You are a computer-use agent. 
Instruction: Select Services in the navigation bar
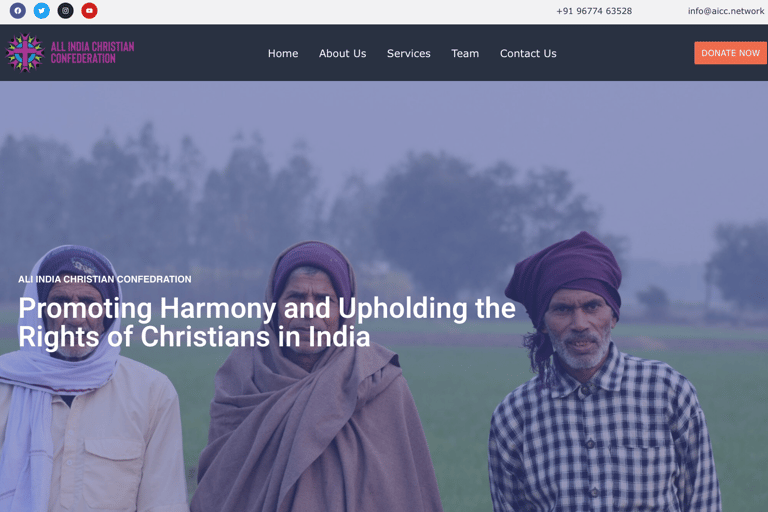tap(408, 53)
